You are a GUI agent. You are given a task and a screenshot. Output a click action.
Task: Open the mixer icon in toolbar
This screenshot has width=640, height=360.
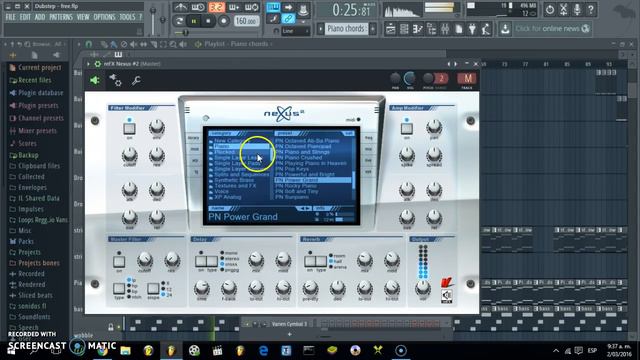pos(445,29)
